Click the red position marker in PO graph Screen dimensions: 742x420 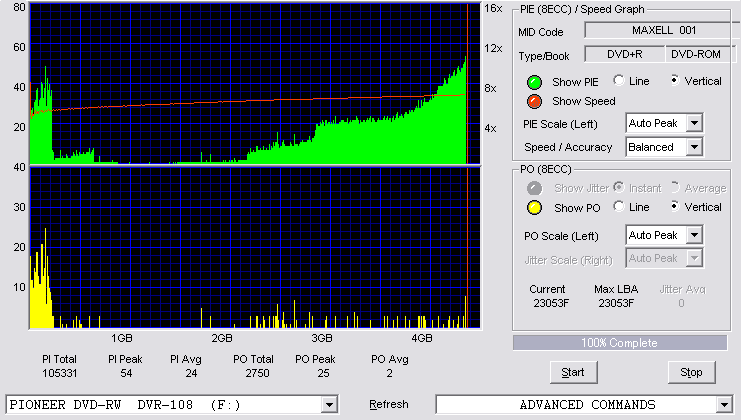click(468, 248)
